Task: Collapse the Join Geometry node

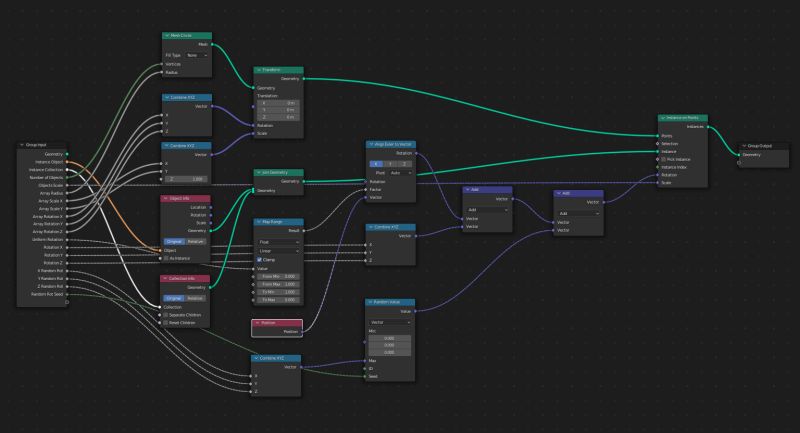Action: tap(259, 172)
